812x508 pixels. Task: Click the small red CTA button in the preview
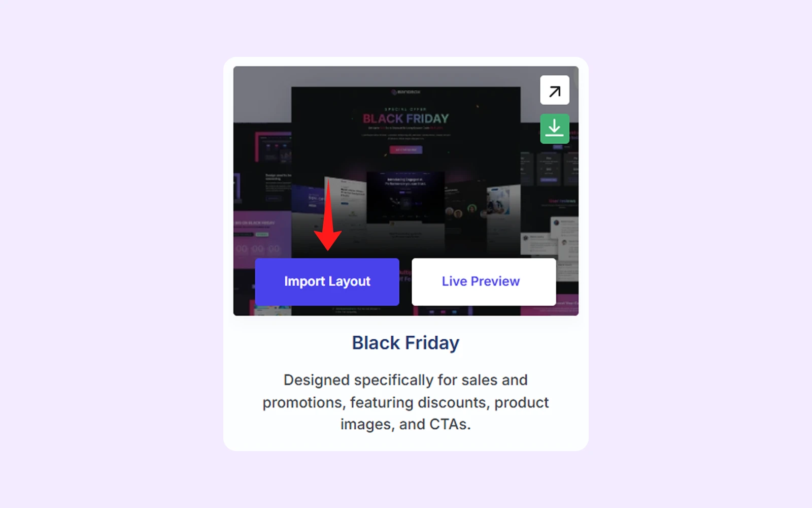405,150
